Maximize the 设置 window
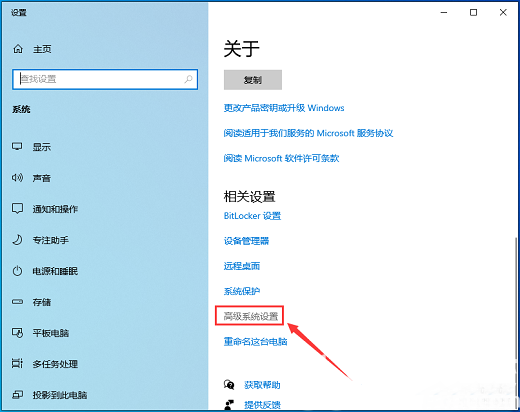Image resolution: width=520 pixels, height=412 pixels. pos(473,12)
